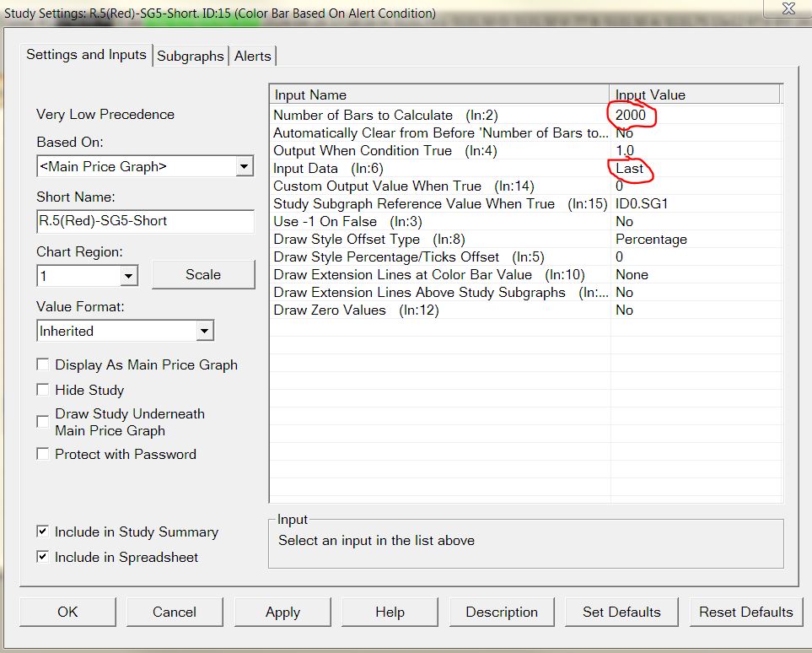
Task: Click the Output When Condition True value 1.0
Action: tap(625, 151)
